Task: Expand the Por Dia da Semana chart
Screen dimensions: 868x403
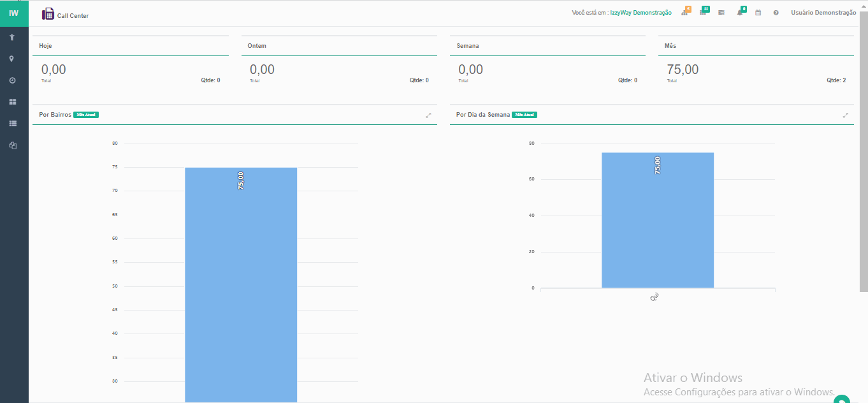Action: pos(845,115)
